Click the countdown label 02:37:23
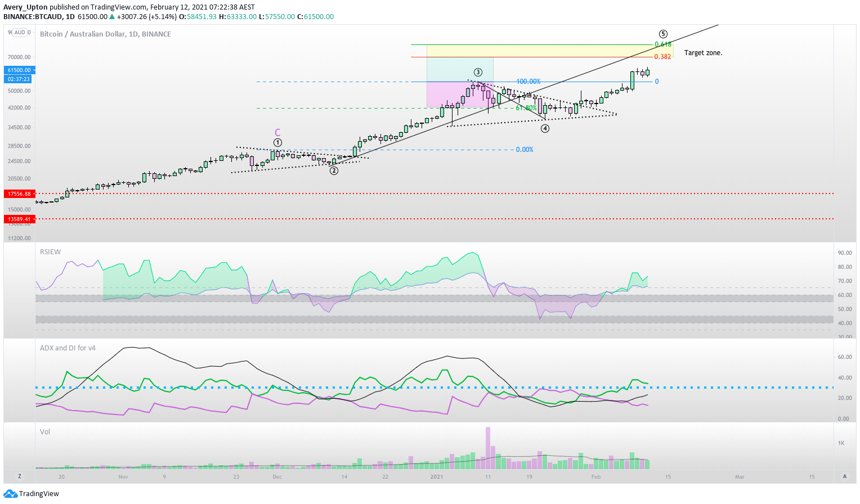Image resolution: width=860 pixels, height=504 pixels. tap(19, 79)
